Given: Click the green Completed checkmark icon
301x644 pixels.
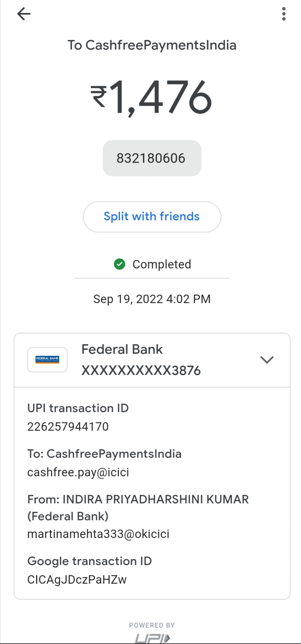Looking at the screenshot, I should 119,264.
